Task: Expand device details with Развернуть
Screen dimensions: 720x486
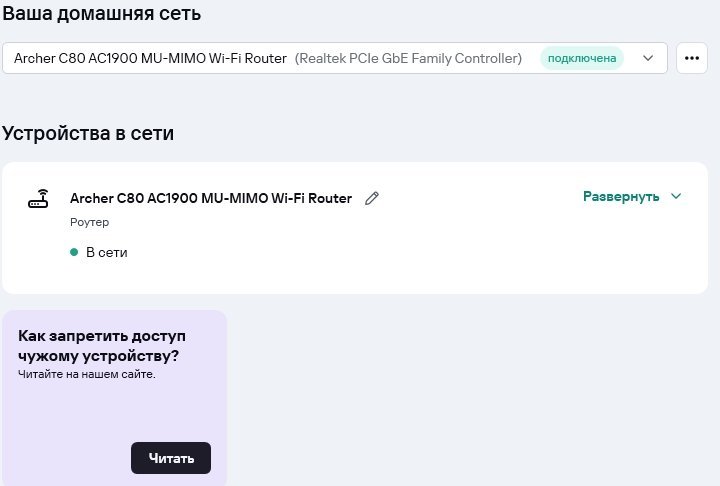Action: coord(621,197)
